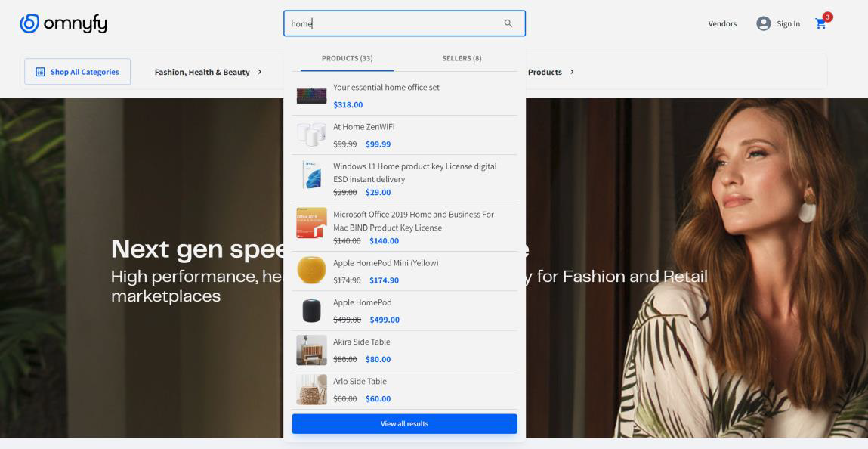Click the blue $99.99 price
This screenshot has height=449, width=868.
click(378, 144)
